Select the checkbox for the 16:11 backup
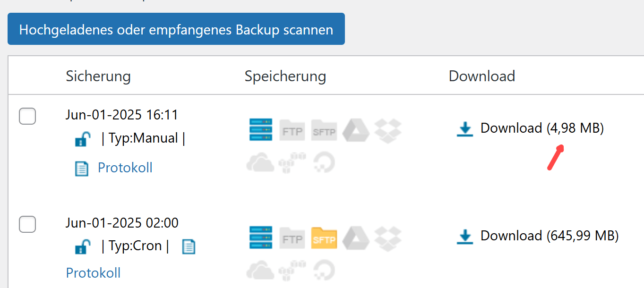 pos(27,116)
